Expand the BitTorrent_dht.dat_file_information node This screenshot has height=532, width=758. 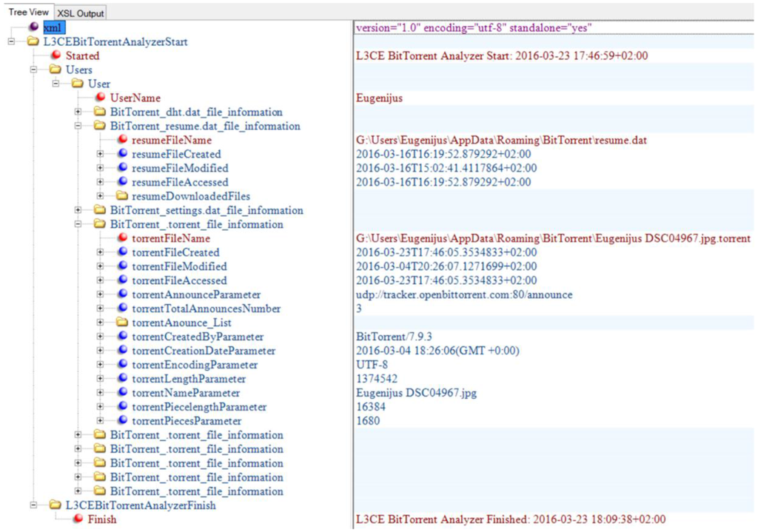pos(78,112)
